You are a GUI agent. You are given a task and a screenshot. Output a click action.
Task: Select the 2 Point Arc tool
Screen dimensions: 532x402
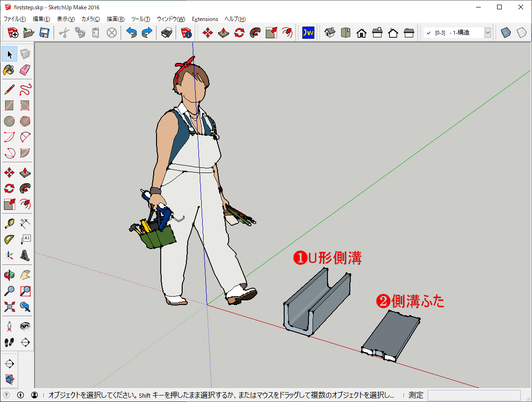click(25, 137)
